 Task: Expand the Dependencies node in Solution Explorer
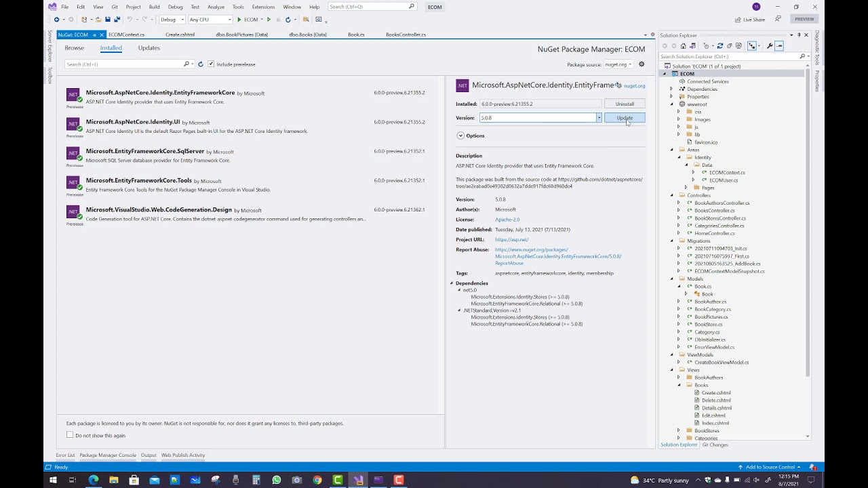click(671, 89)
